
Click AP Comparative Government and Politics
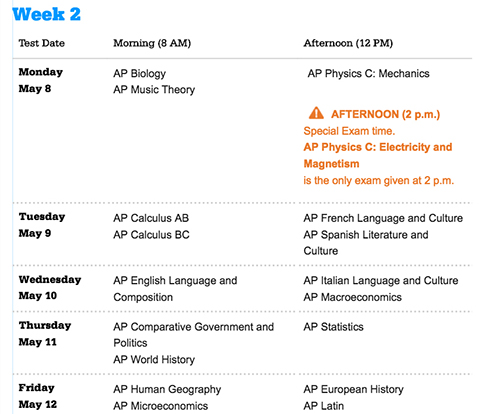[194, 335]
